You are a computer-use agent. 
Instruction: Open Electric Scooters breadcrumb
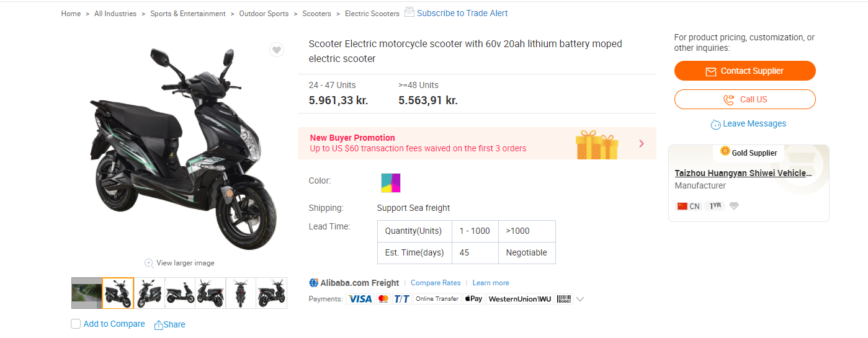point(372,14)
